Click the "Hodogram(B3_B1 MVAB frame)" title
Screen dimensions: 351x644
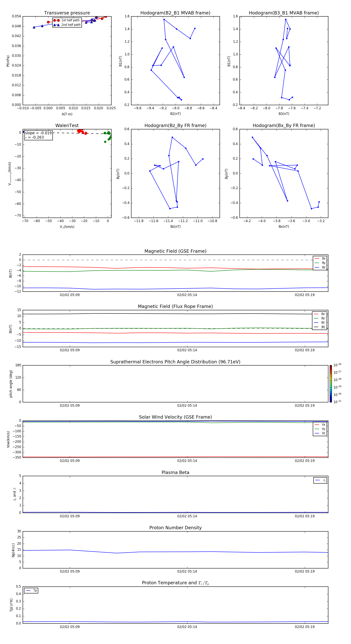284,13
